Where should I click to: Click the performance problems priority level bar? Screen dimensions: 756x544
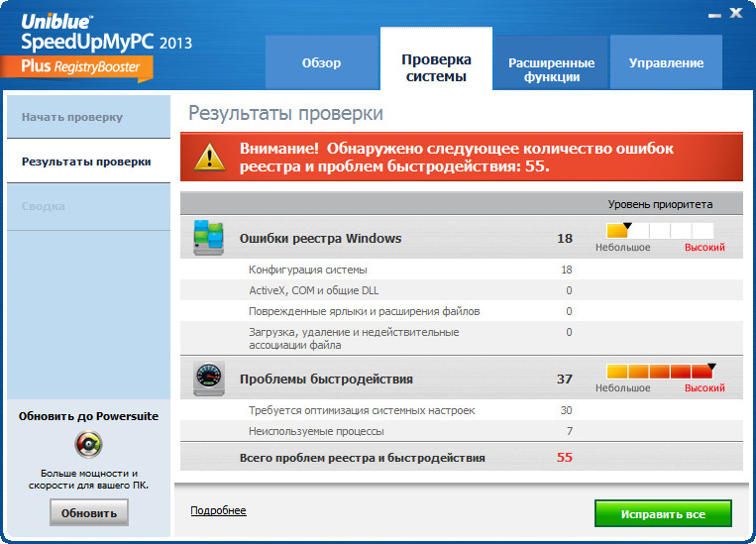(660, 372)
